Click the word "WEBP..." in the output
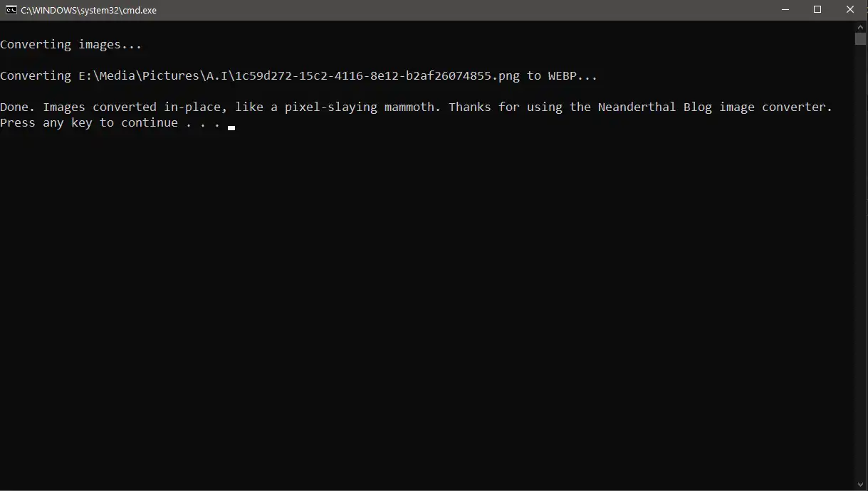Image resolution: width=868 pixels, height=491 pixels. (x=572, y=75)
